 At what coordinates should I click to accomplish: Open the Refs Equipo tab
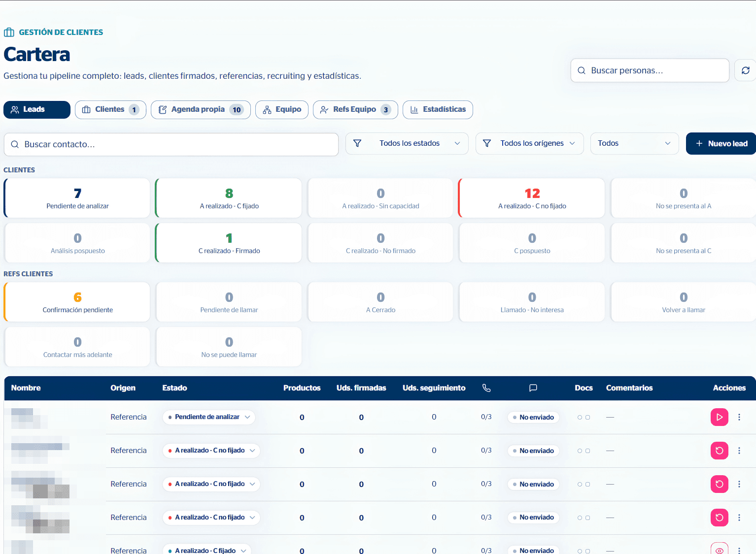click(x=355, y=109)
